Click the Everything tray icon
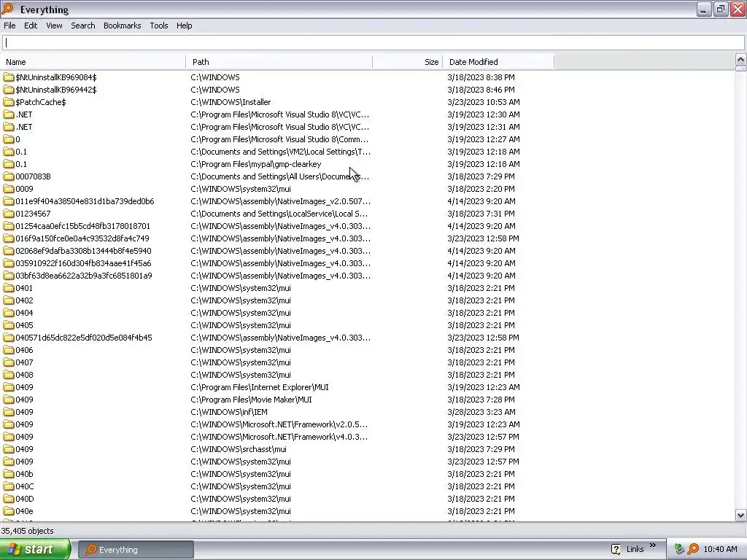 (693, 549)
